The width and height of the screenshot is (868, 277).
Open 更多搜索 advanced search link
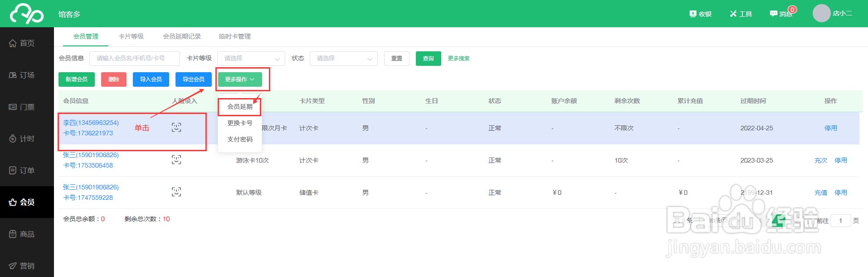click(458, 59)
